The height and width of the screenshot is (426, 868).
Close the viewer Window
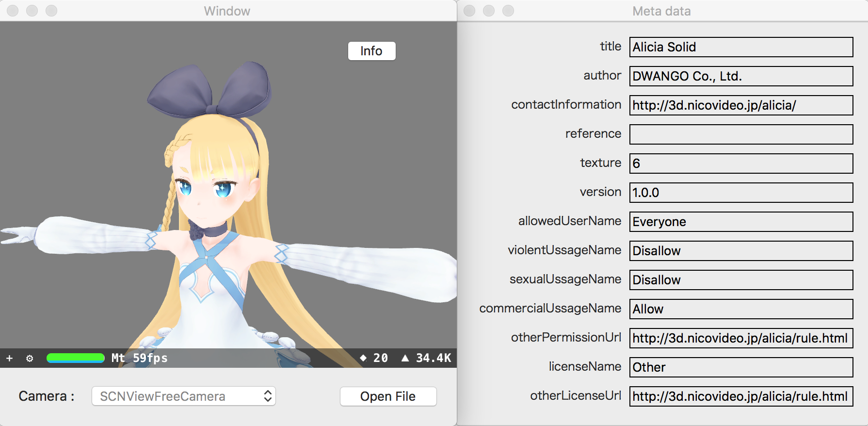pos(13,11)
